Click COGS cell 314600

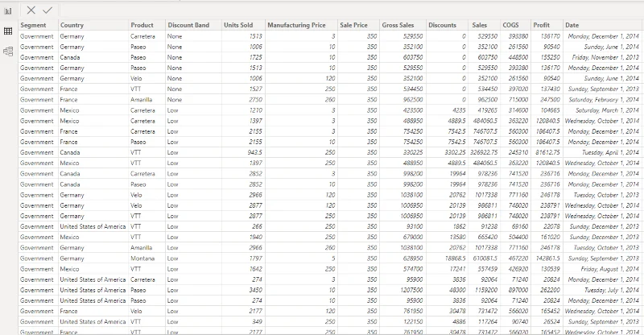518,110
